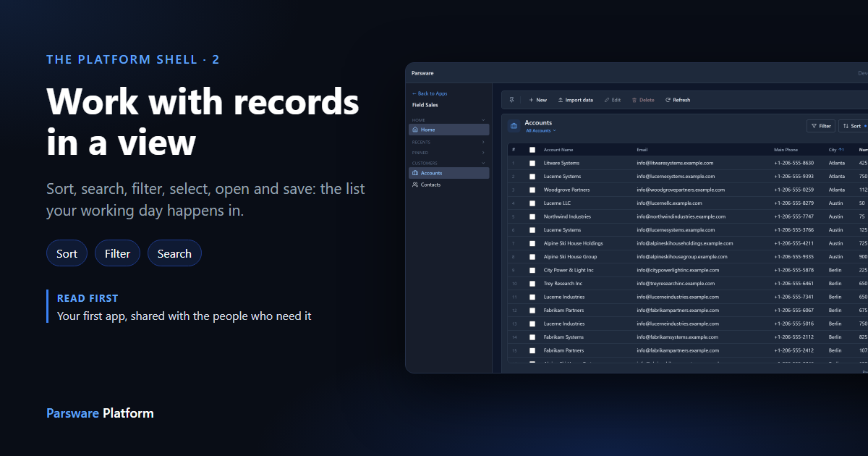The height and width of the screenshot is (456, 868).
Task: Click email info@cityPowerlightinc.example.com
Action: coord(678,270)
